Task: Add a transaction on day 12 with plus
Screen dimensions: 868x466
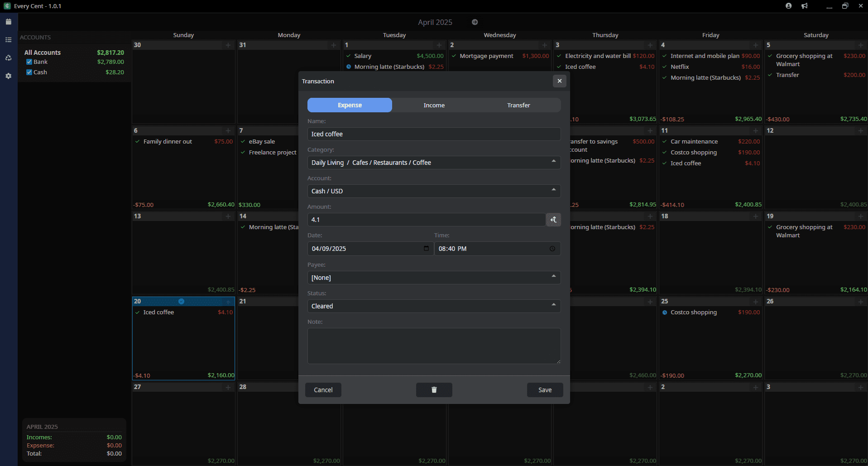Action: 861,131
